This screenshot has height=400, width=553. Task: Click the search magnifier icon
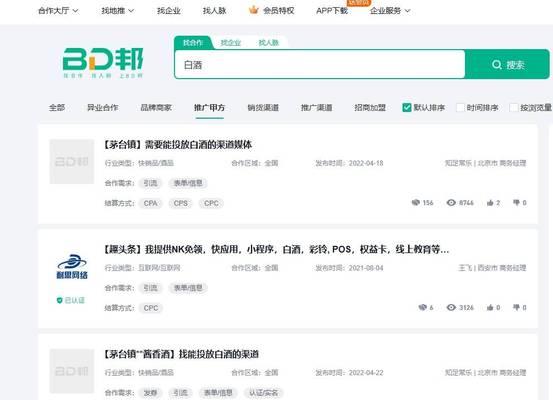point(497,65)
